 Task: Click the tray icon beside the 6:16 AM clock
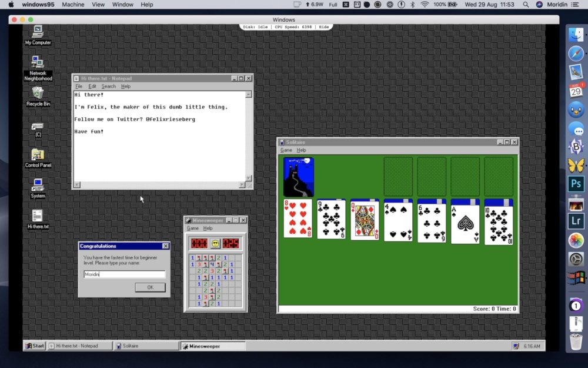click(x=516, y=346)
